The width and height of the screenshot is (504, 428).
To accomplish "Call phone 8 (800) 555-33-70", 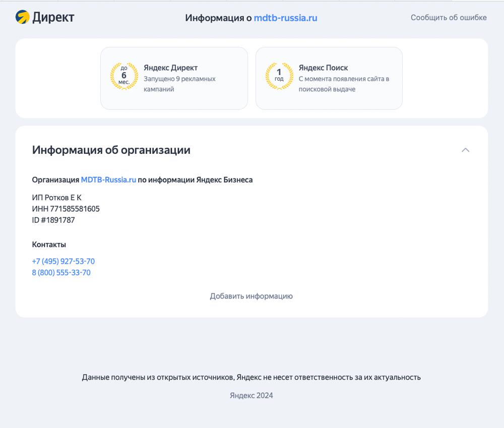I will pyautogui.click(x=61, y=272).
